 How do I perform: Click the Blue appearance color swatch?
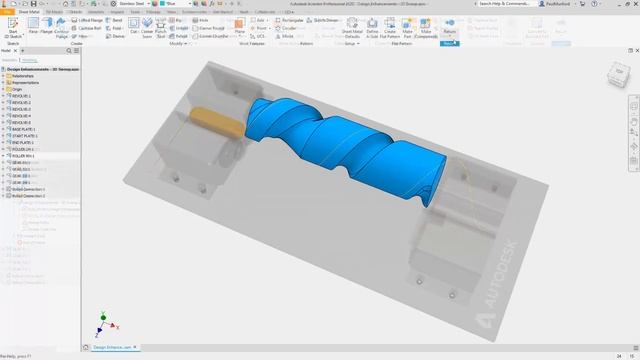(x=162, y=4)
